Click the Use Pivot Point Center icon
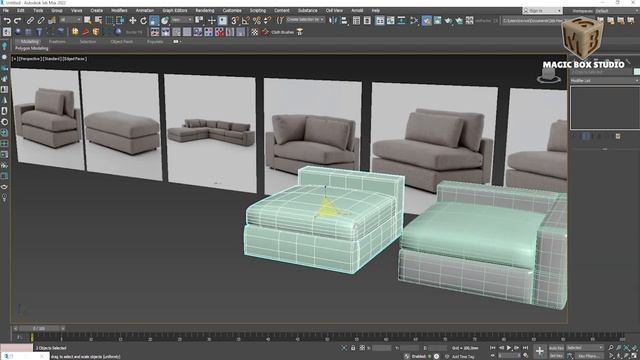Image resolution: width=640 pixels, height=360 pixels. click(199, 20)
